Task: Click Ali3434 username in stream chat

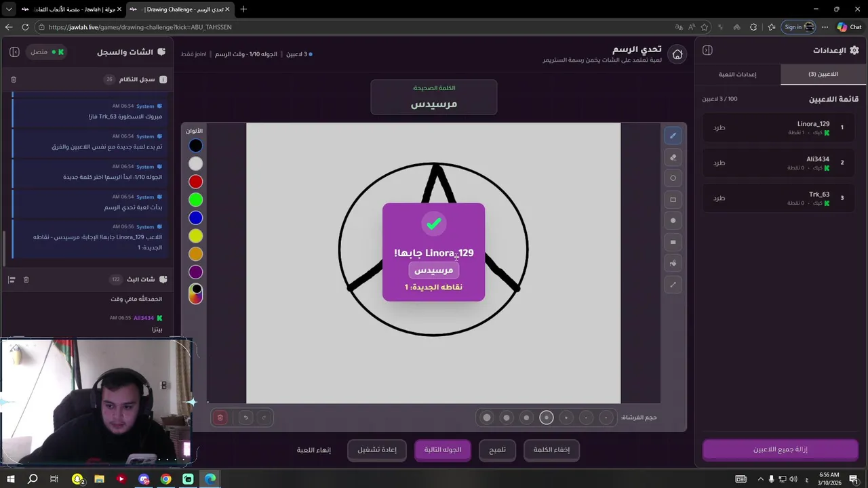Action: pos(144,318)
